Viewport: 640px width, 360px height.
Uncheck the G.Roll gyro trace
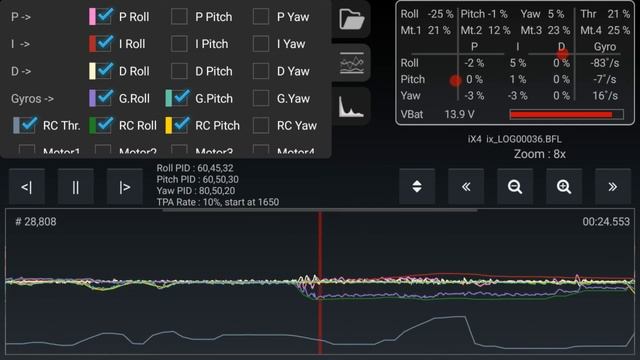coord(105,98)
